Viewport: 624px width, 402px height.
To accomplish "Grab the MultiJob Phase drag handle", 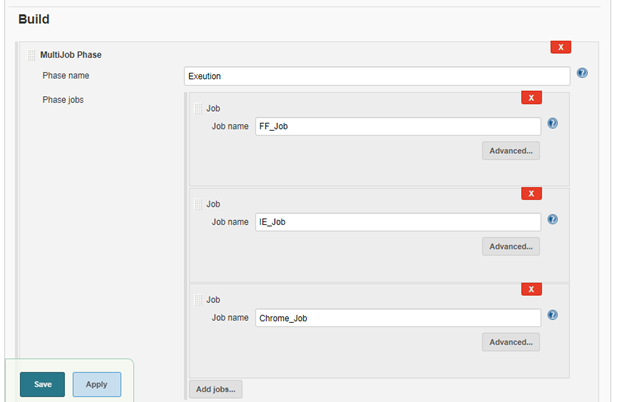I will pyautogui.click(x=32, y=55).
